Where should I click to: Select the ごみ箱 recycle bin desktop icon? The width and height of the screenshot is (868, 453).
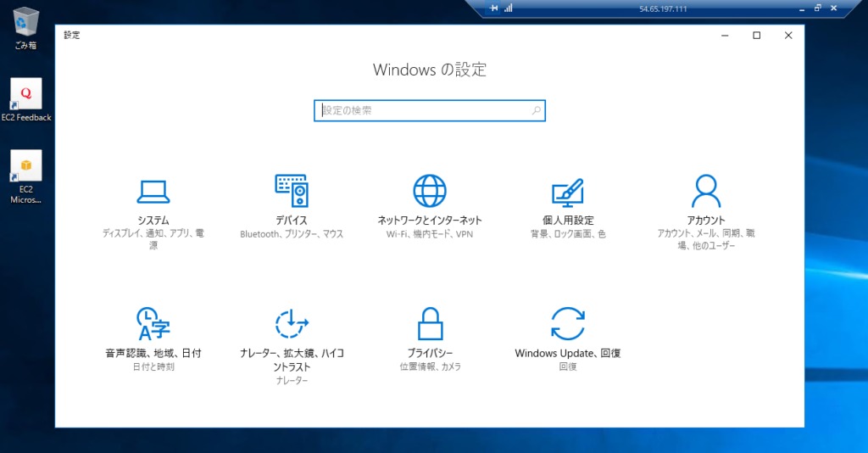click(25, 29)
